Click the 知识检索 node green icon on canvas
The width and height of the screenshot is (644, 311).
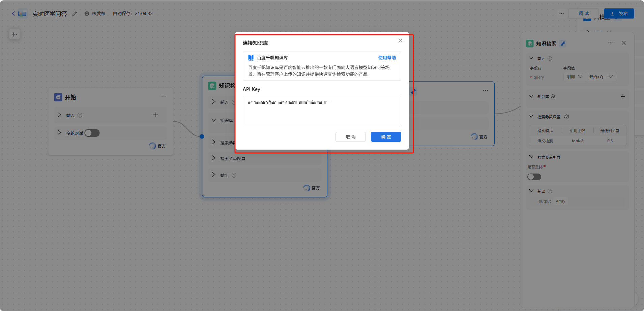click(212, 86)
